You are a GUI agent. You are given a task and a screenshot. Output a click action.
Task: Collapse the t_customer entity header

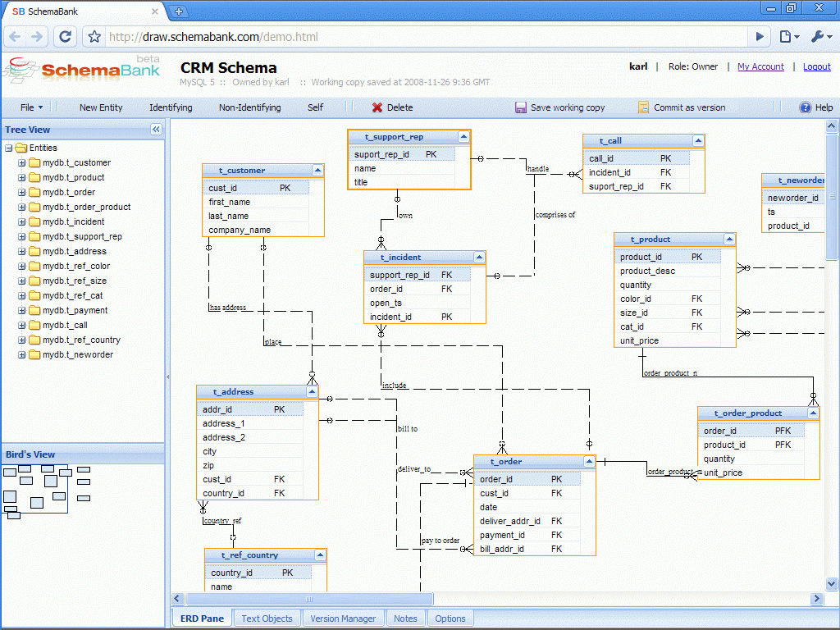[318, 170]
